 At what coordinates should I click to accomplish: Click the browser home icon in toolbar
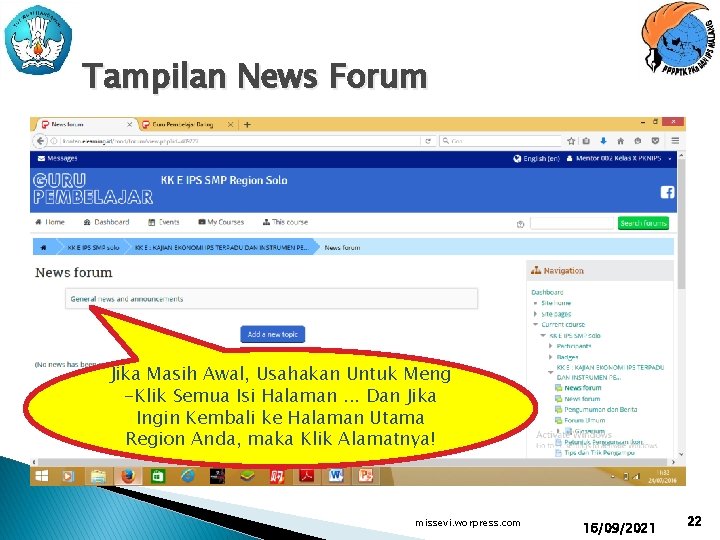point(620,141)
